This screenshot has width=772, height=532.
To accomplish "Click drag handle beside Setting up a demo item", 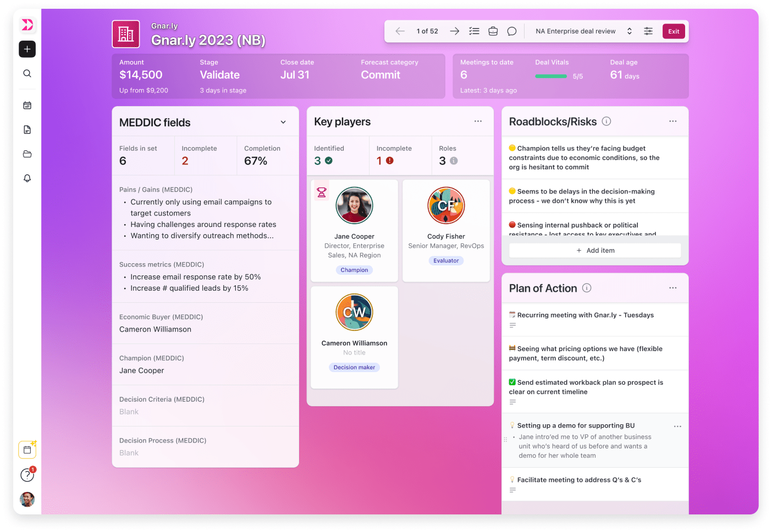I will coord(505,440).
